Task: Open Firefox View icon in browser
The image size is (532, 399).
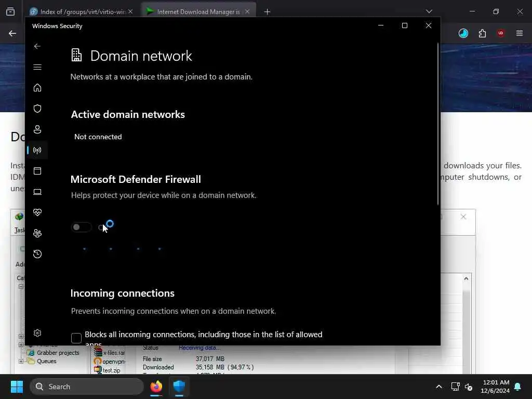Action: pyautogui.click(x=10, y=12)
